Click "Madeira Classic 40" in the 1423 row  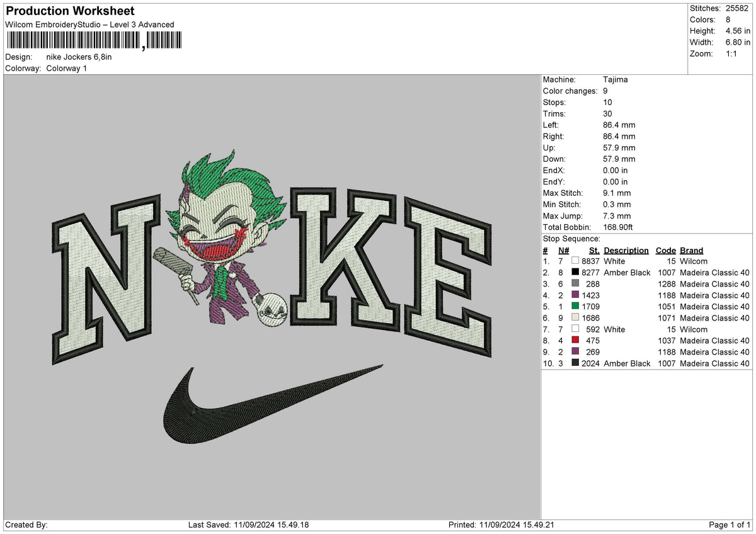715,295
